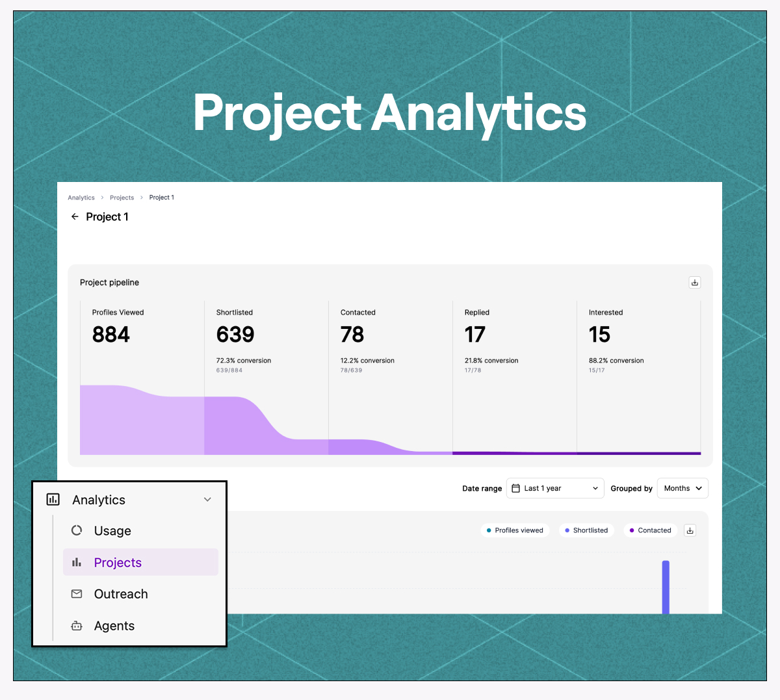Click the calendar icon in Date range
780x700 pixels.
515,488
